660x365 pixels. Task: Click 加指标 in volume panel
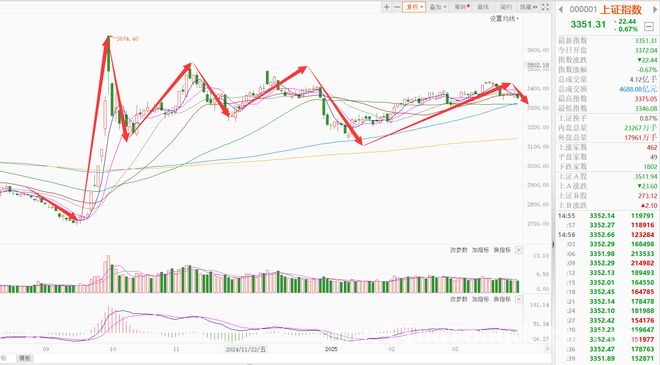pos(480,250)
